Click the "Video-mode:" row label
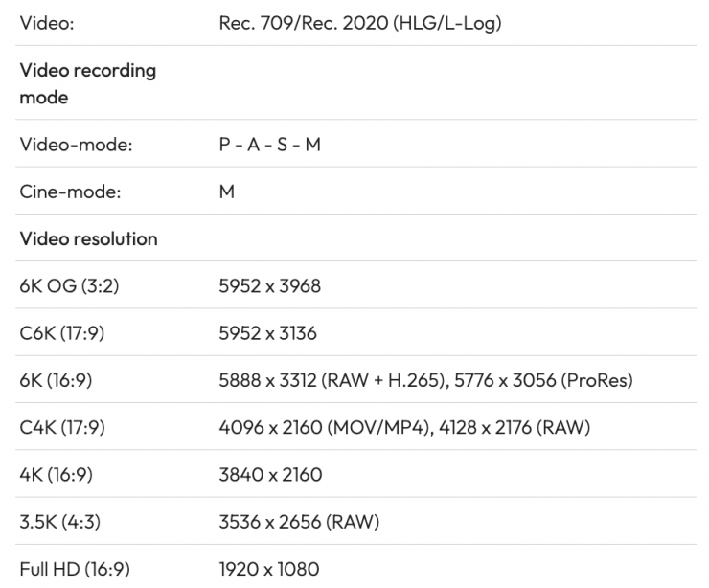 coord(76,145)
